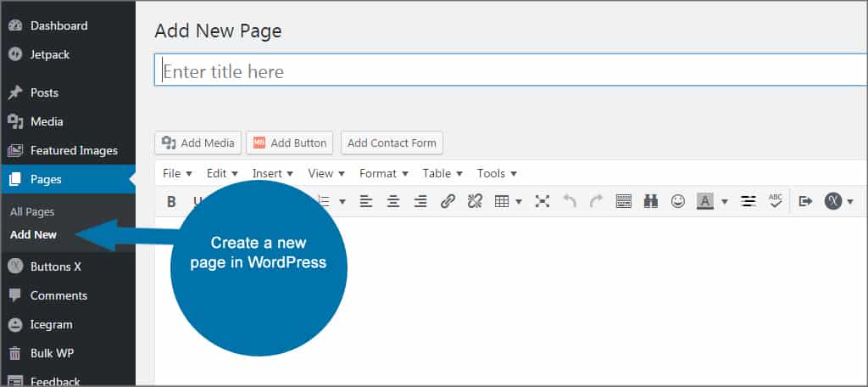868x387 pixels.
Task: Click the Add Button button
Action: [290, 143]
